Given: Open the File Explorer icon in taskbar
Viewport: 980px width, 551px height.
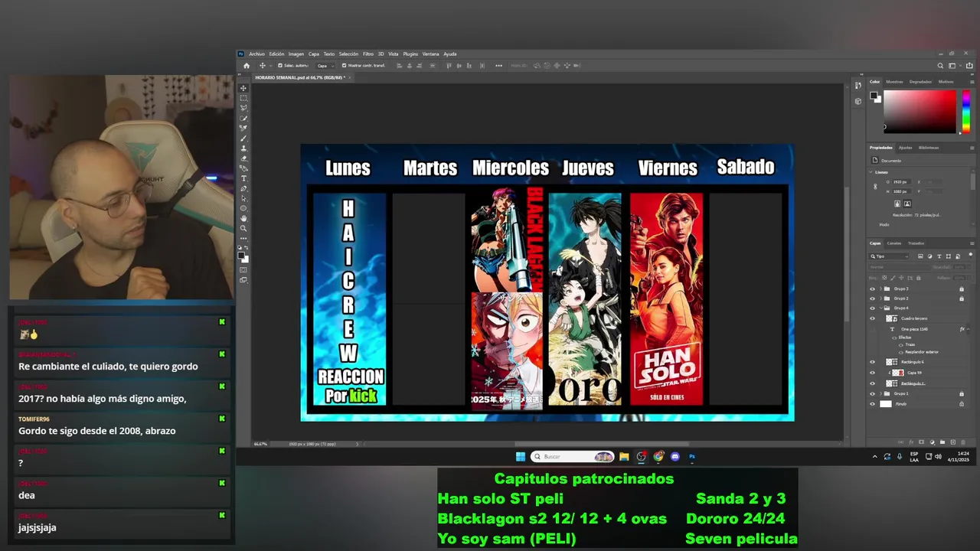Looking at the screenshot, I should click(x=624, y=456).
